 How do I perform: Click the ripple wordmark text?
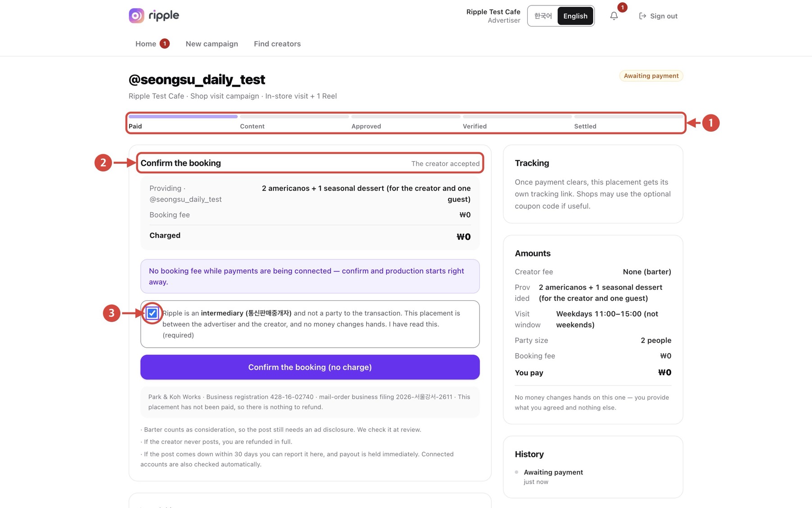[164, 15]
